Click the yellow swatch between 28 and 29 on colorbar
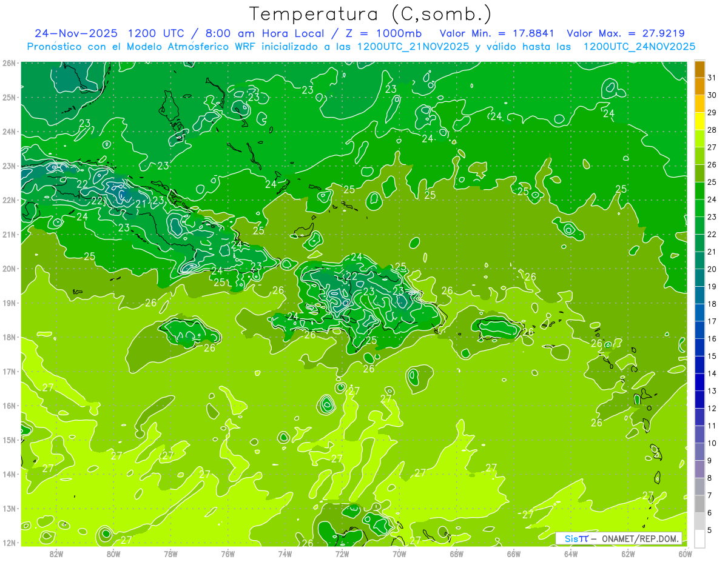 click(x=699, y=121)
